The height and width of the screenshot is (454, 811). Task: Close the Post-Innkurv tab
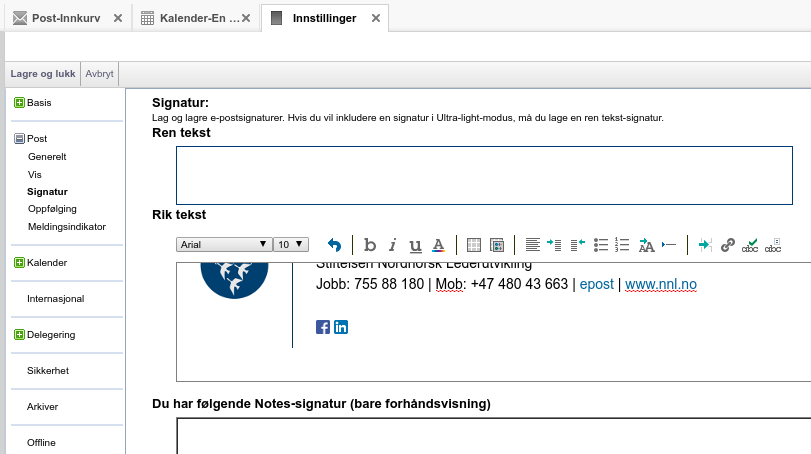coord(118,18)
